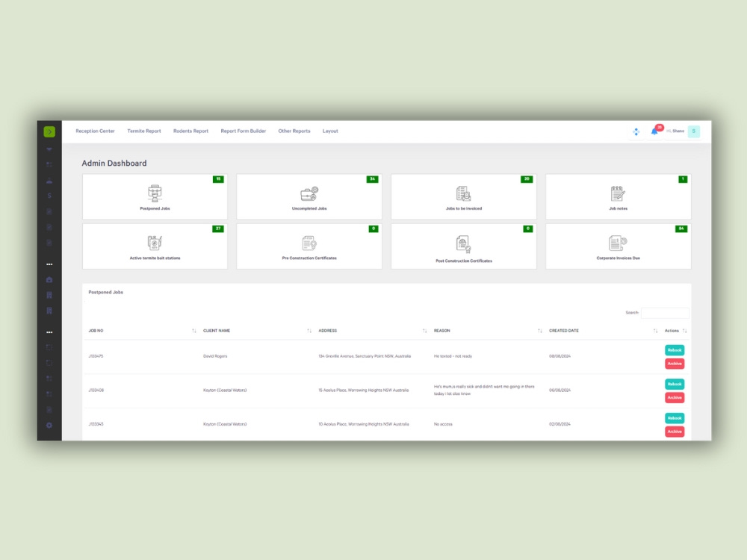Archive job J103475 for David Rogers
747x560 pixels.
tap(675, 364)
